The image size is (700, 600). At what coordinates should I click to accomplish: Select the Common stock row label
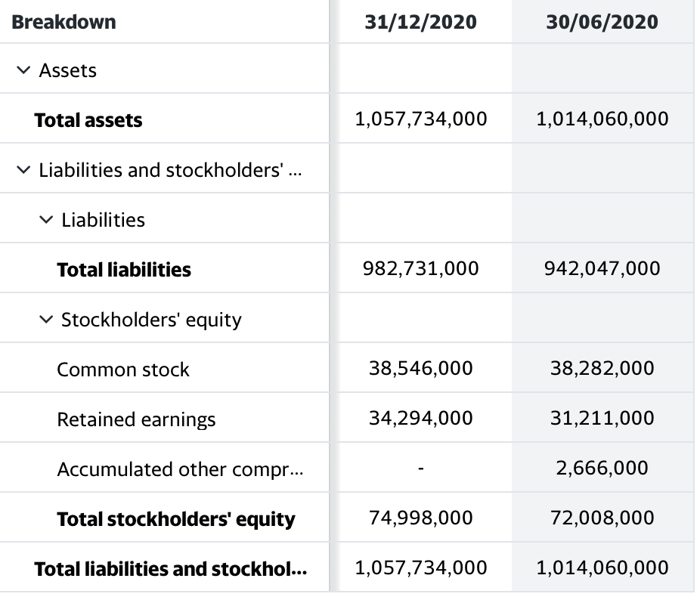tap(123, 370)
